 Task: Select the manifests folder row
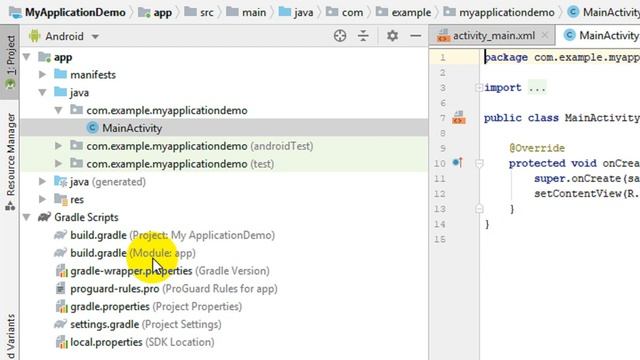click(x=224, y=75)
